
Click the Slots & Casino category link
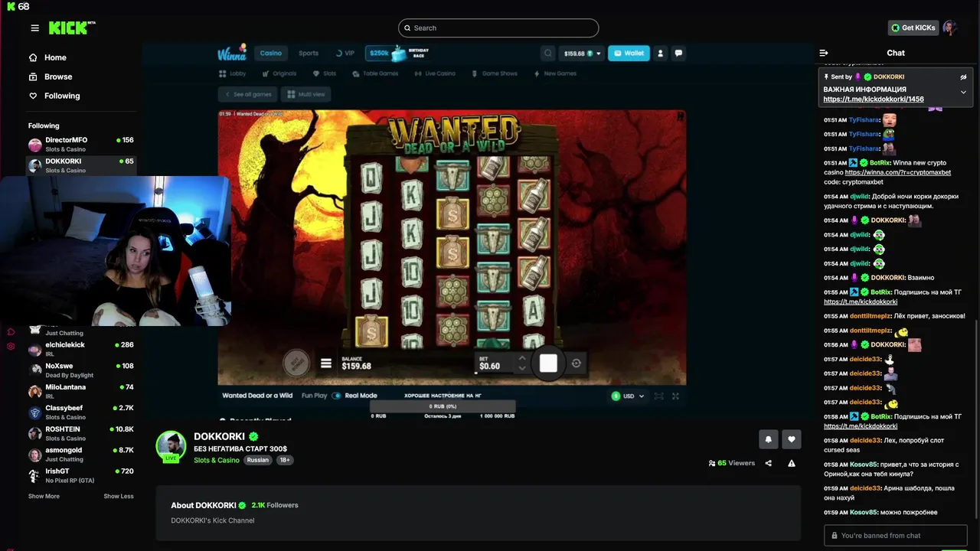click(x=217, y=460)
